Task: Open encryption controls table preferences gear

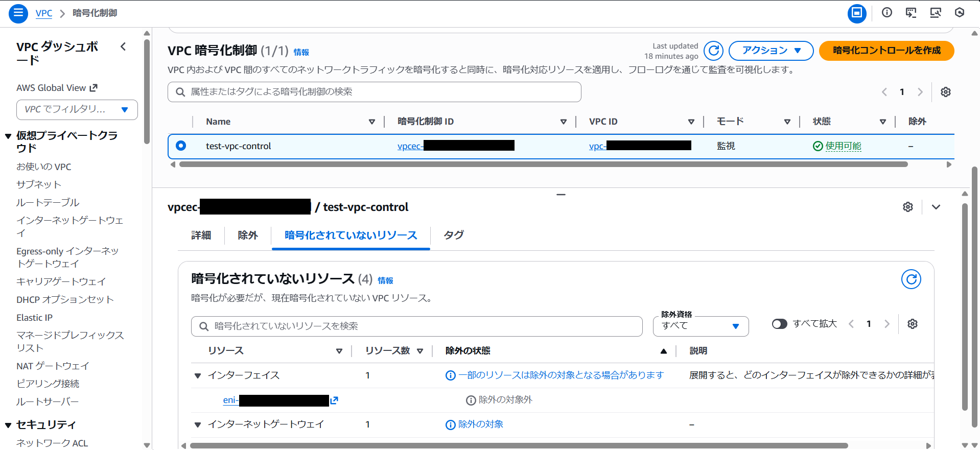Action: 946,92
